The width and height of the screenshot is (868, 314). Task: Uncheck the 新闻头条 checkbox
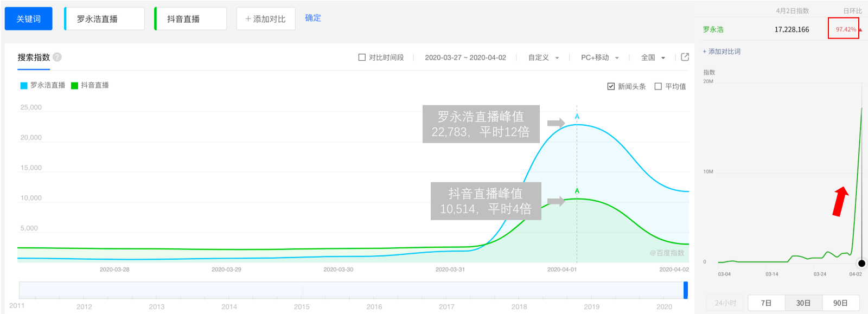click(x=611, y=86)
